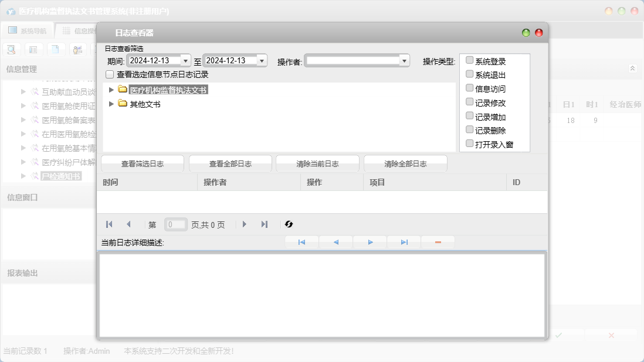Check the 记录修改 operation type
Image resolution: width=644 pixels, height=362 pixels.
[469, 102]
